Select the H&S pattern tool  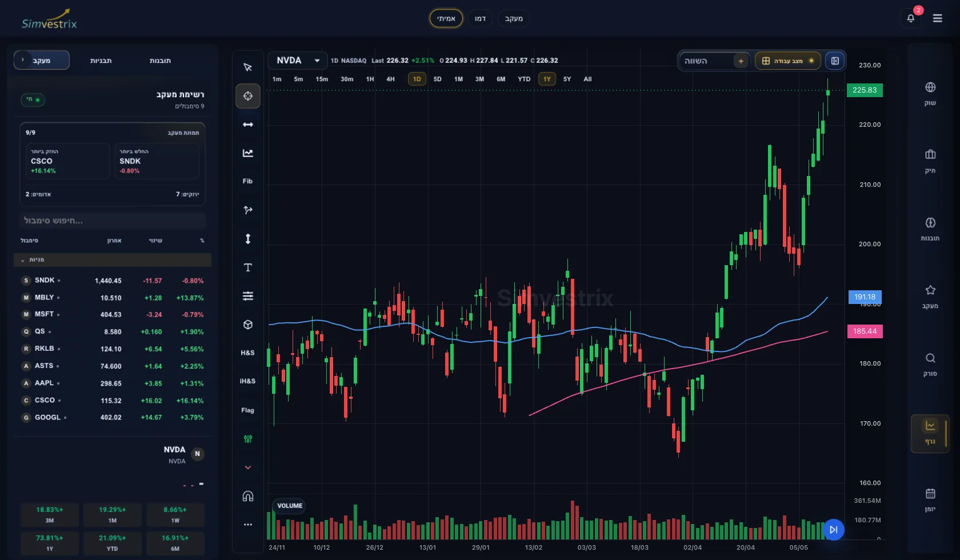[247, 353]
